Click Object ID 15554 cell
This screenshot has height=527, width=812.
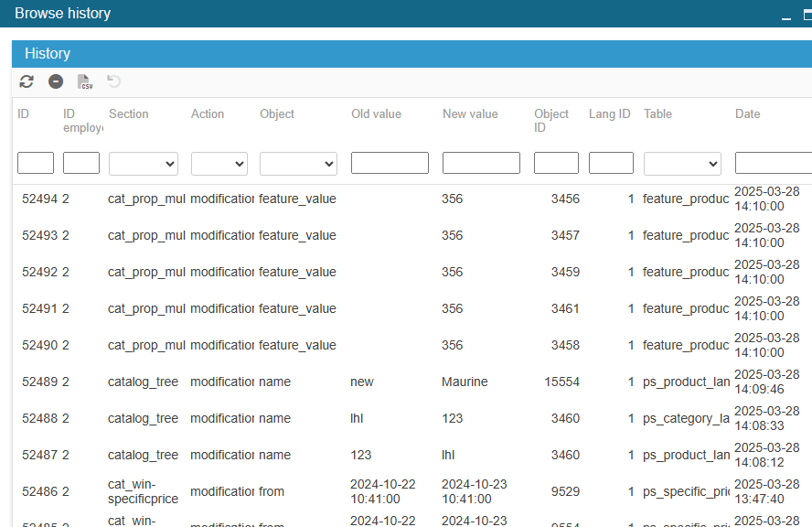coord(561,382)
